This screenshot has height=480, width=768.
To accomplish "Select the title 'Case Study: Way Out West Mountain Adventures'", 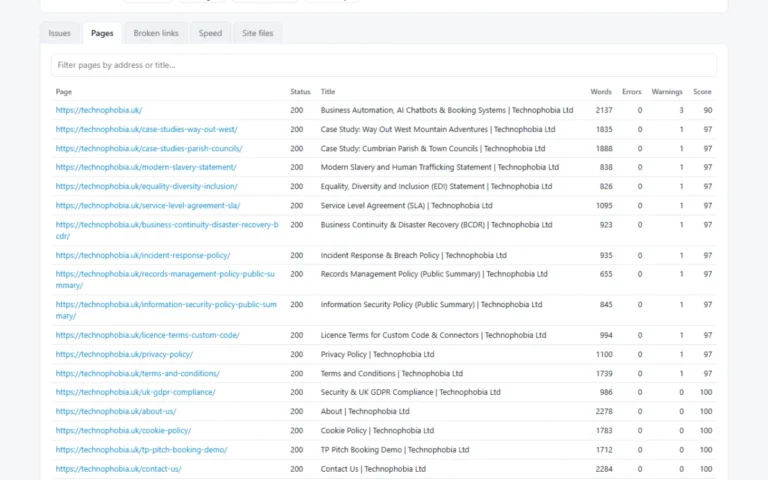I will click(404, 129).
